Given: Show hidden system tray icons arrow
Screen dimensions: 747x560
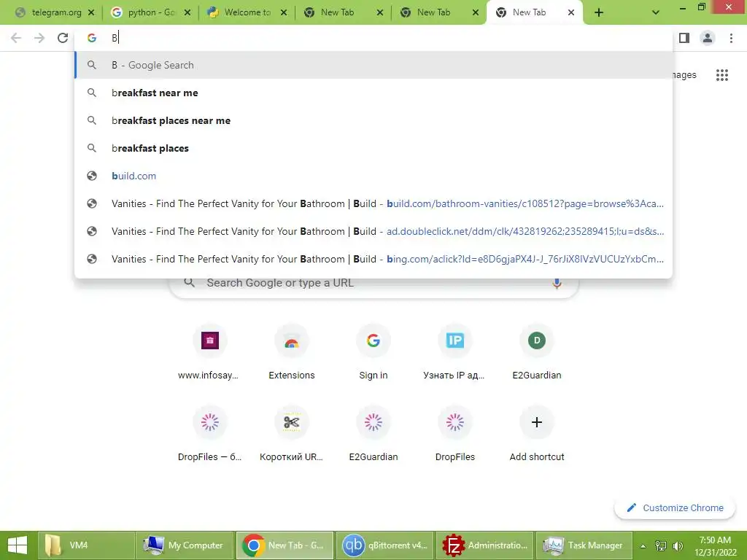Looking at the screenshot, I should pos(643,546).
